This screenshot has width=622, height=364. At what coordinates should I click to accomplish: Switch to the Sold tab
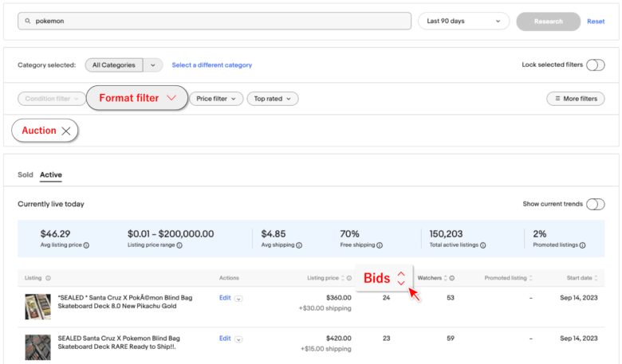26,174
